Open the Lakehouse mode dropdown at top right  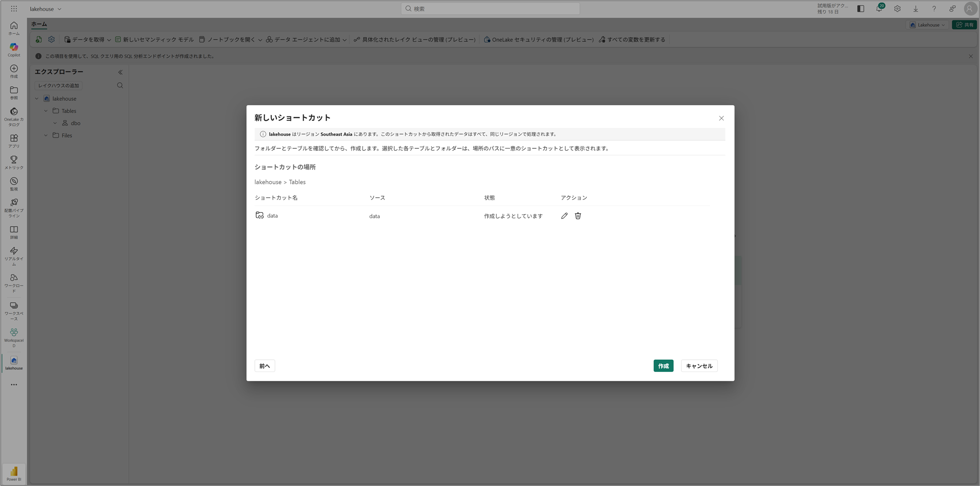[928, 25]
